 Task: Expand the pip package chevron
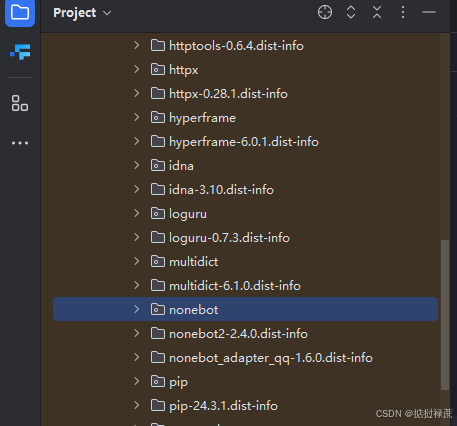(x=136, y=381)
